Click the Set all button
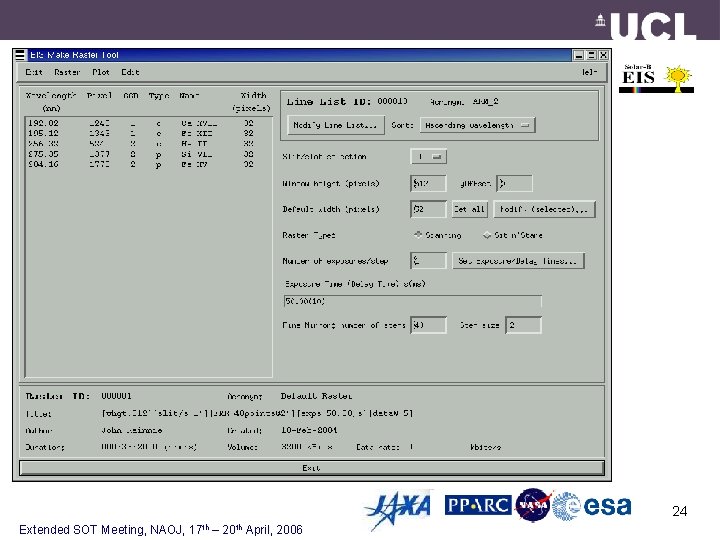 pyautogui.click(x=469, y=209)
